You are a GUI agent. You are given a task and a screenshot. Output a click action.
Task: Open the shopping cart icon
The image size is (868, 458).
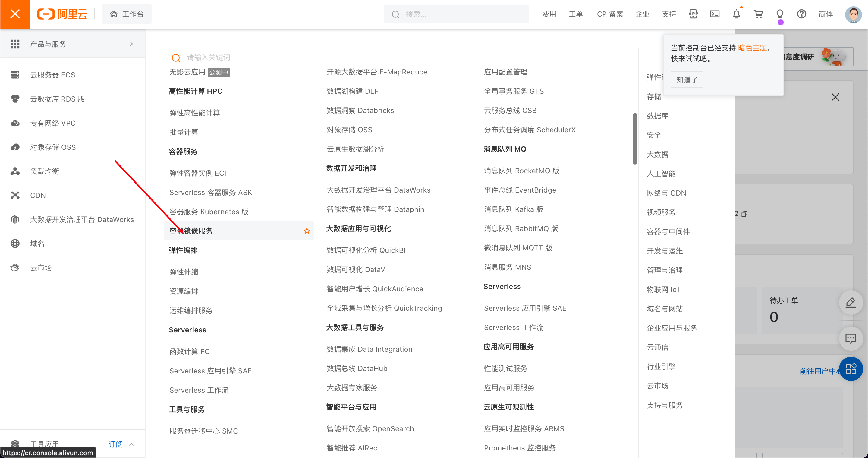758,14
